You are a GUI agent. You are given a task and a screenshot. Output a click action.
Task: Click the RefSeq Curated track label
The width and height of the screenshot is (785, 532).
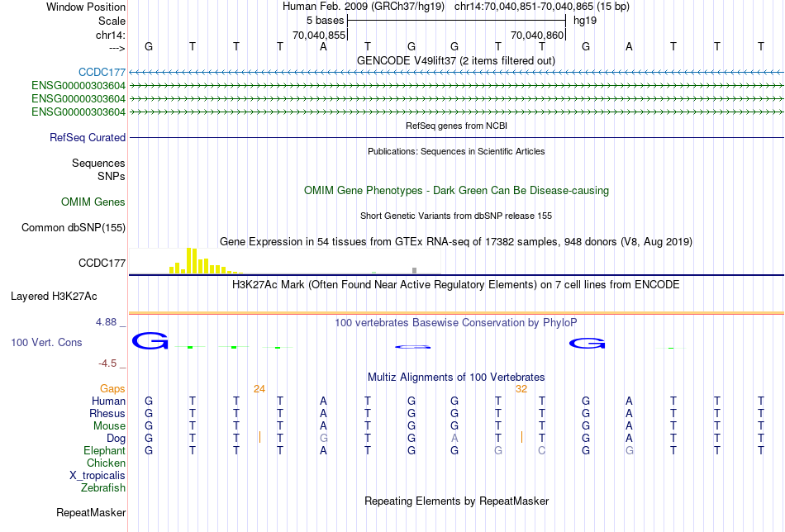(88, 137)
